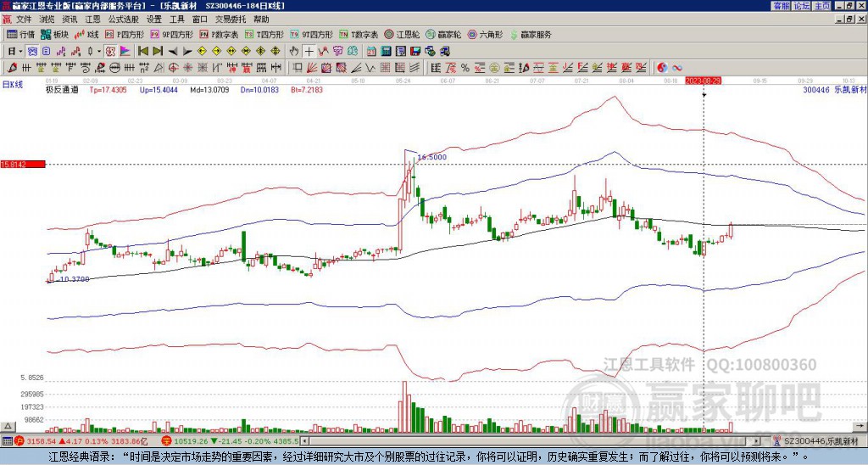Click the horizontal scrollbar left arrow
The height and width of the screenshot is (465, 868).
(x=304, y=441)
